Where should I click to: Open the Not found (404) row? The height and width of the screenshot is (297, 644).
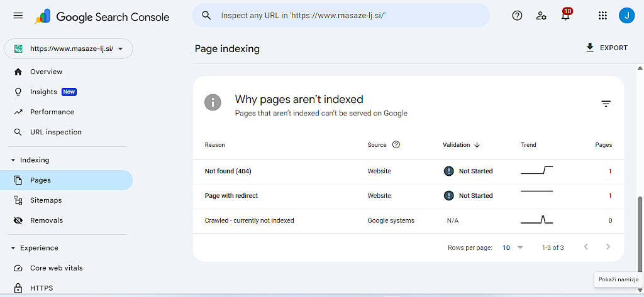[x=228, y=171]
